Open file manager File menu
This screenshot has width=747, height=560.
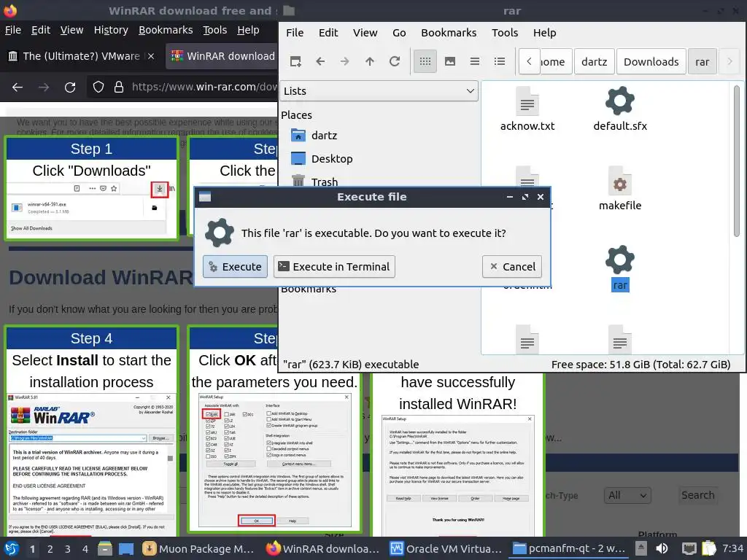point(295,32)
